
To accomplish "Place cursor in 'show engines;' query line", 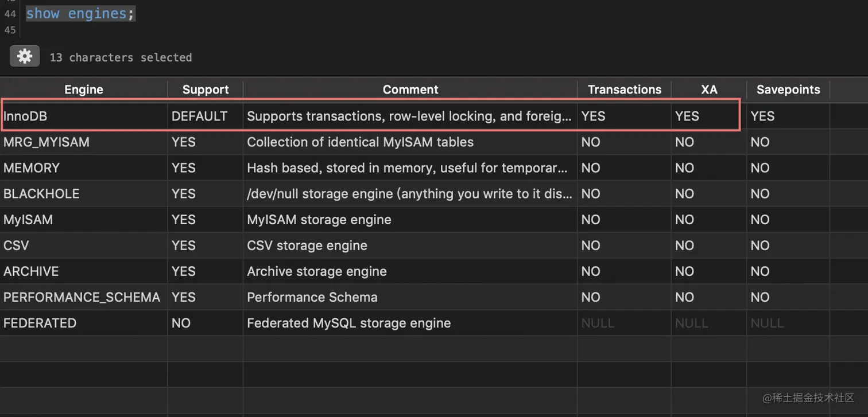I will coord(80,14).
